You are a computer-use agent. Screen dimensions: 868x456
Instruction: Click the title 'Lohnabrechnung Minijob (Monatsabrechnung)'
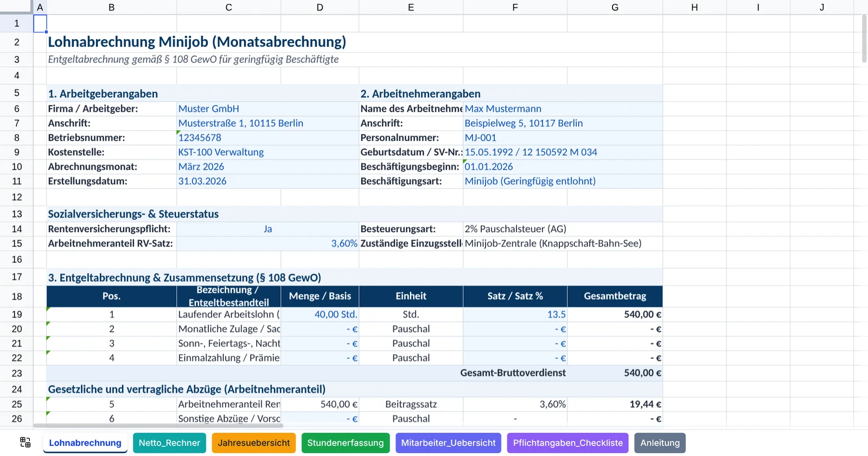click(197, 42)
